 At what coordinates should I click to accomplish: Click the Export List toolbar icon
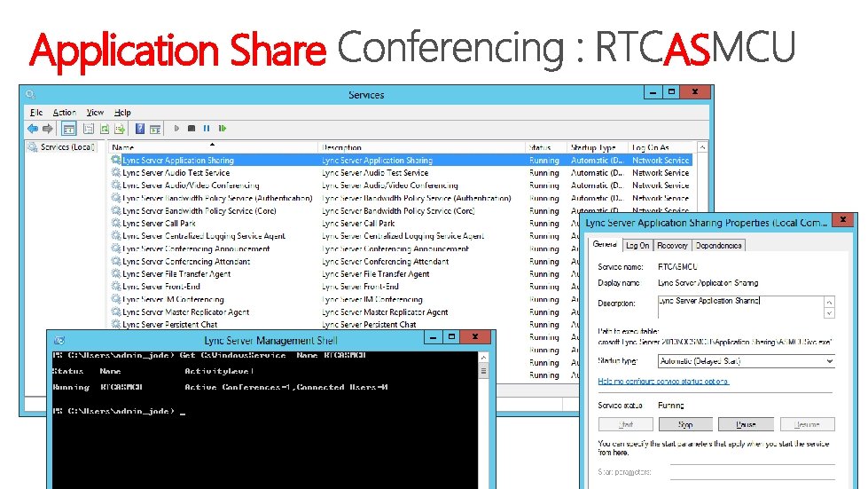click(120, 129)
